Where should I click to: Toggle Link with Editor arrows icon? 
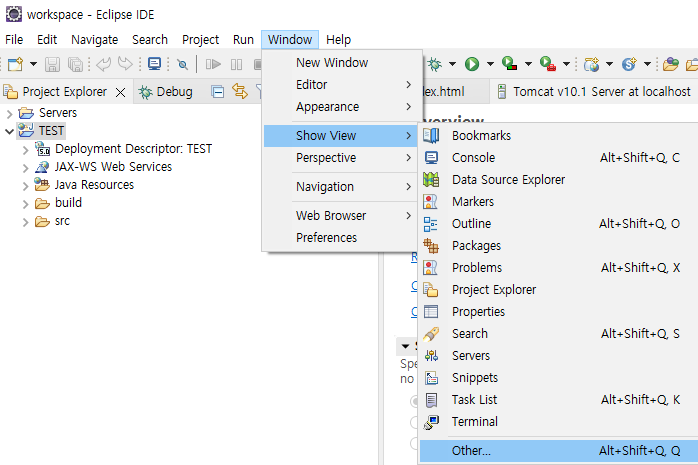pos(239,91)
